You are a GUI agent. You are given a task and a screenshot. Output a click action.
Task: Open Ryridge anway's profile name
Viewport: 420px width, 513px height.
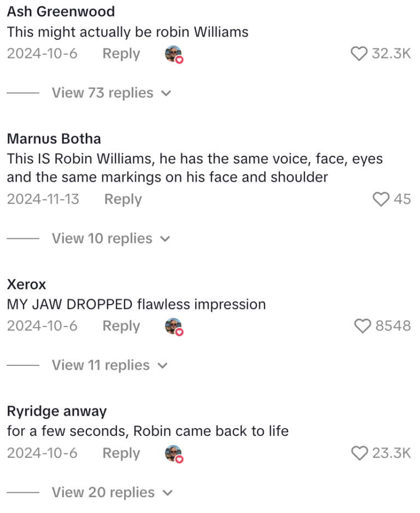(x=56, y=411)
